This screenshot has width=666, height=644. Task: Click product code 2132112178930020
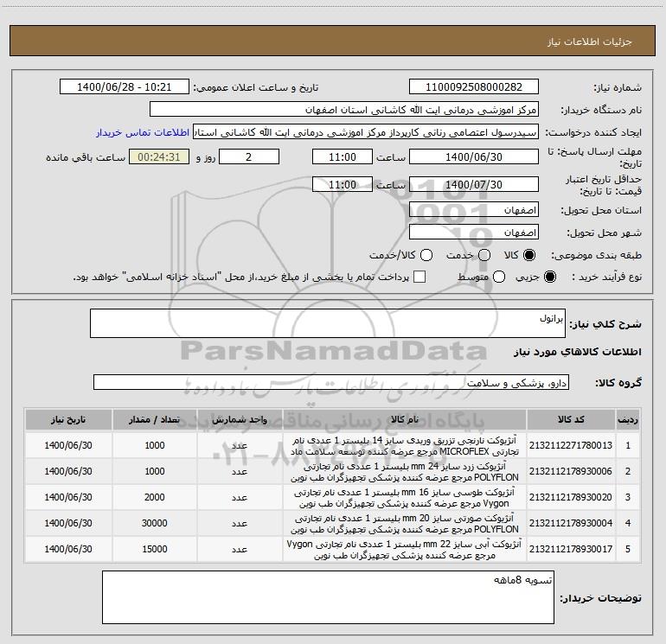(571, 497)
